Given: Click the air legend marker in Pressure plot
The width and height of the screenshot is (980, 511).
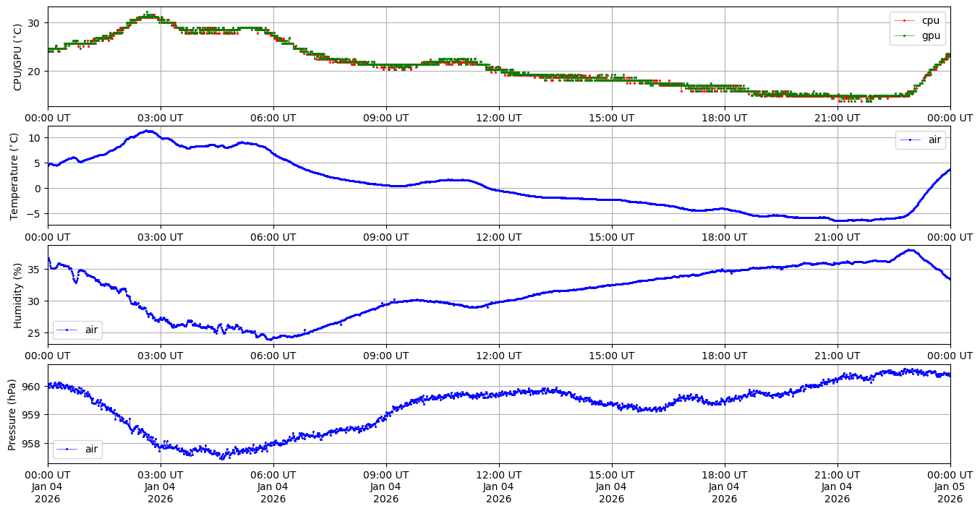Looking at the screenshot, I should [67, 449].
